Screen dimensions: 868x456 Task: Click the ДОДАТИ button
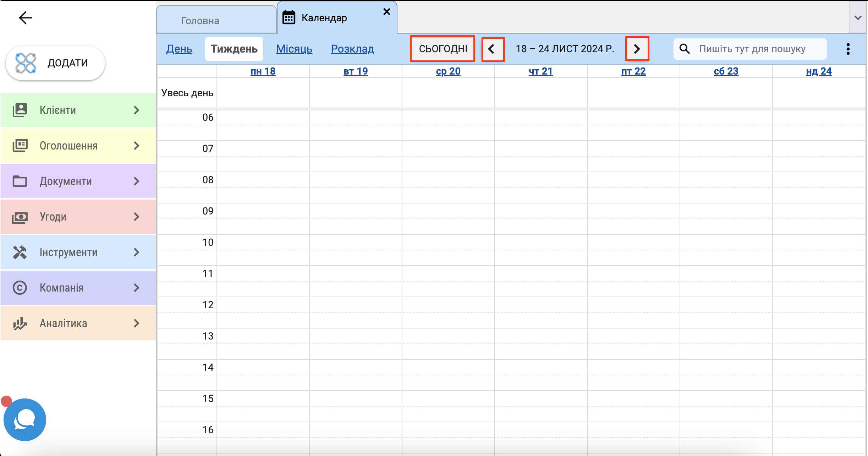(x=55, y=63)
